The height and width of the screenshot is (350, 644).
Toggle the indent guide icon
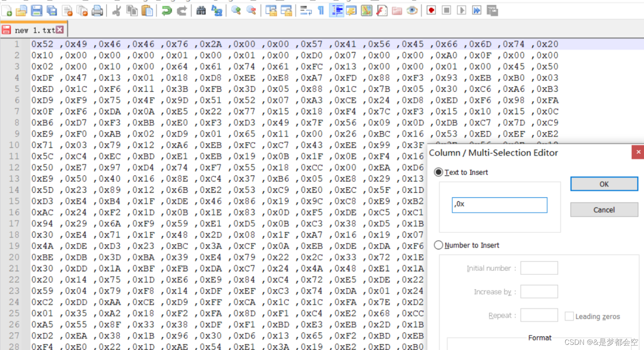tap(336, 11)
